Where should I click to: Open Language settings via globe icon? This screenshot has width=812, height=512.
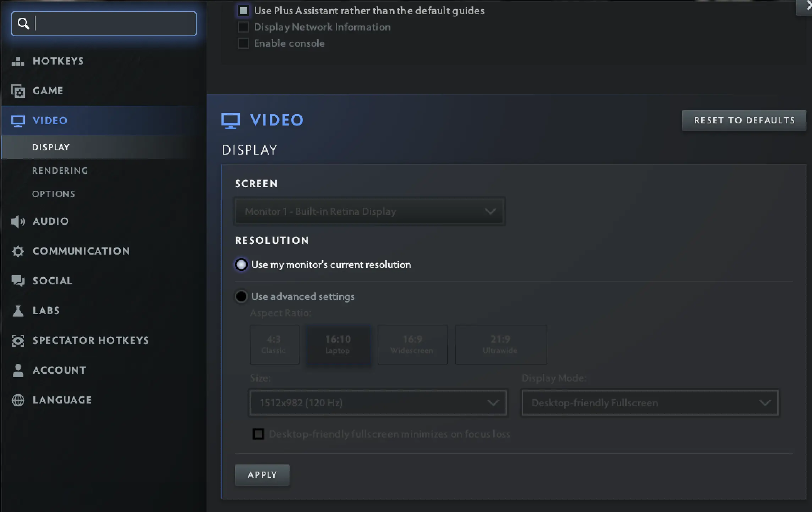pyautogui.click(x=18, y=400)
